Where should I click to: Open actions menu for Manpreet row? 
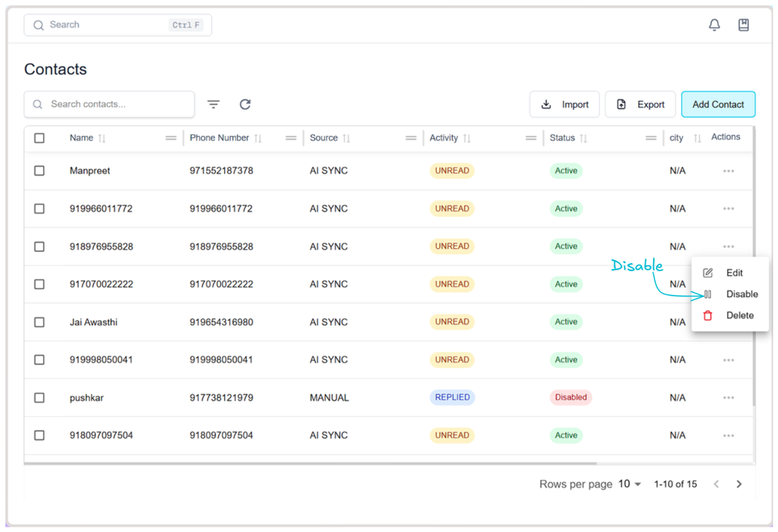coord(728,171)
